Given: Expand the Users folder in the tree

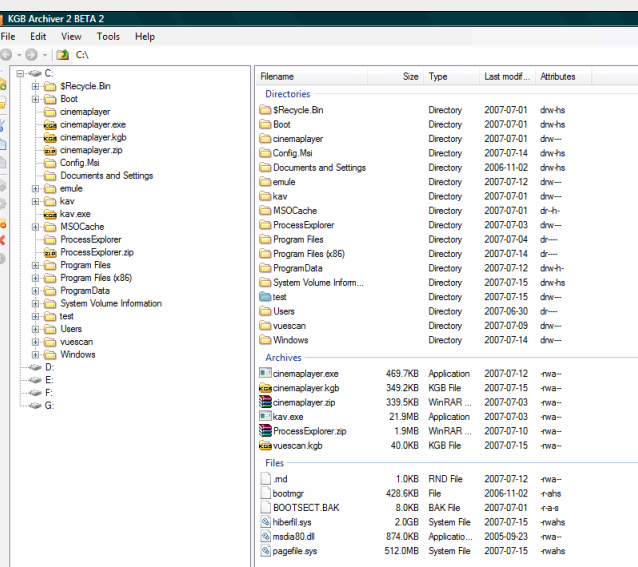Looking at the screenshot, I should pos(35,329).
